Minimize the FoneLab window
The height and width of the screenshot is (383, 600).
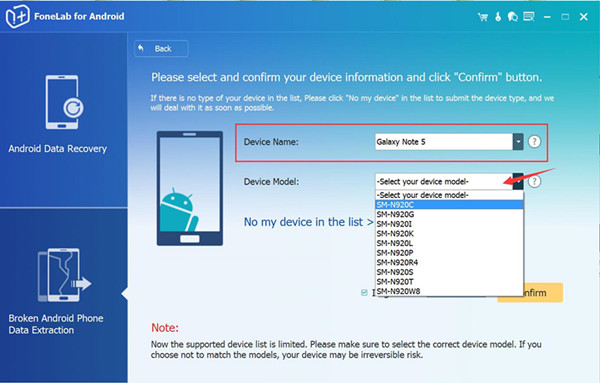click(x=548, y=17)
